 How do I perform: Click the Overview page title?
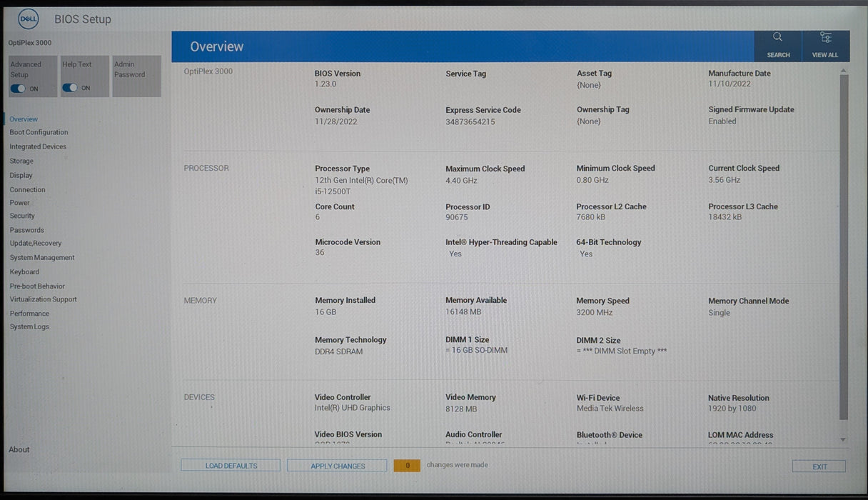pos(217,46)
